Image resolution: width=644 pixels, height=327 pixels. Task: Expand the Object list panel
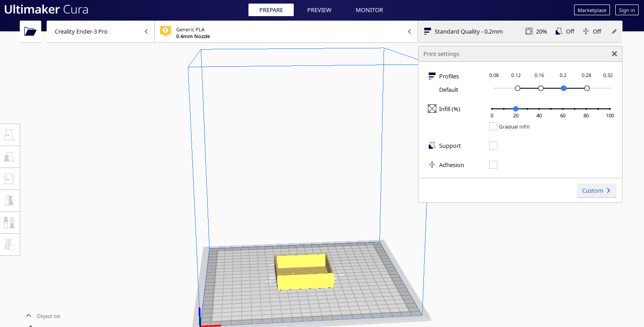[43, 316]
